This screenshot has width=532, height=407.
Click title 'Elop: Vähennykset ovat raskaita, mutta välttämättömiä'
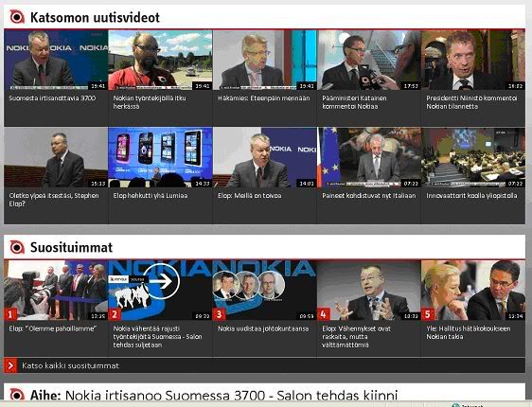356,337
